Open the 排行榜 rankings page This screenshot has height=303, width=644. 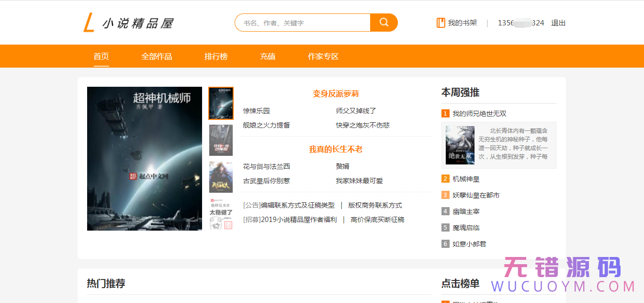(x=215, y=56)
